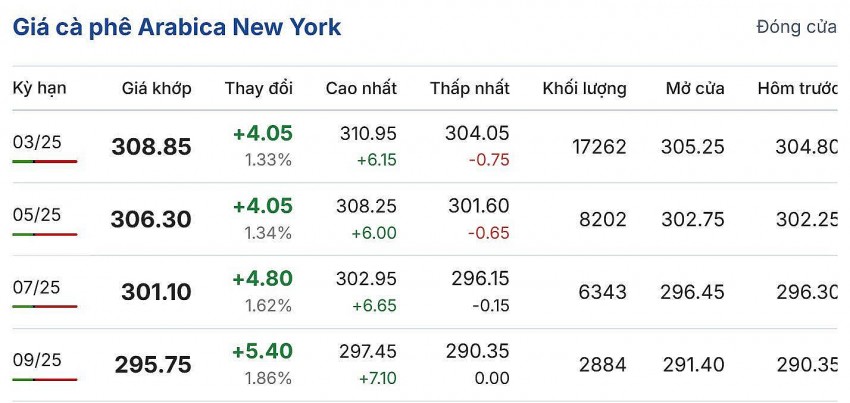Open the 03/25 contract row
This screenshot has width=850, height=403.
pyautogui.click(x=37, y=142)
